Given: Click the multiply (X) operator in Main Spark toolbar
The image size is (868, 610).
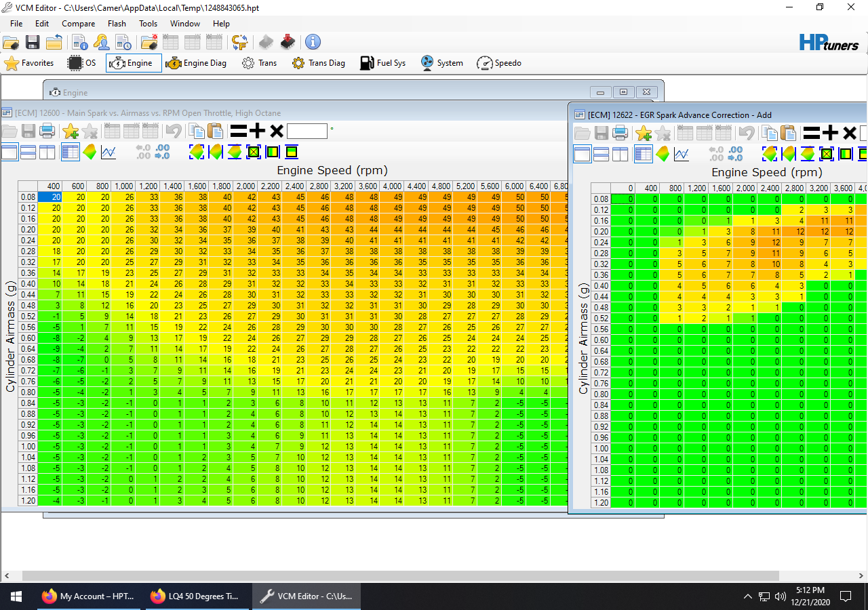Looking at the screenshot, I should point(277,131).
